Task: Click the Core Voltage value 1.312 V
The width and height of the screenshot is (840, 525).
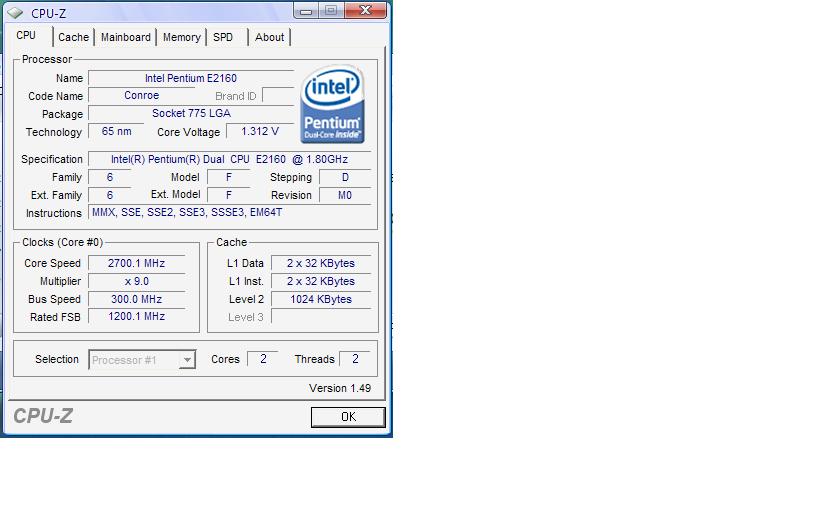Action: (x=260, y=131)
